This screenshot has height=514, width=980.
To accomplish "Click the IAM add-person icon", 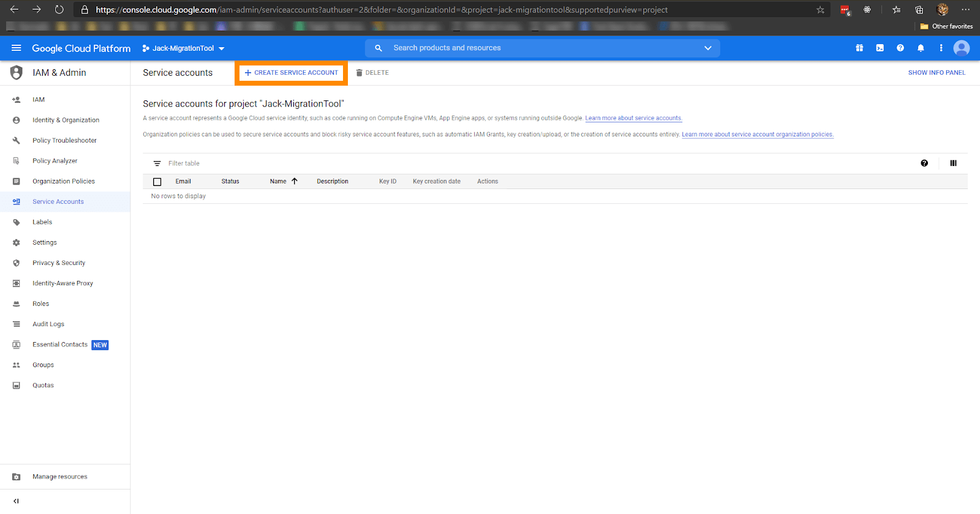I will (x=17, y=100).
